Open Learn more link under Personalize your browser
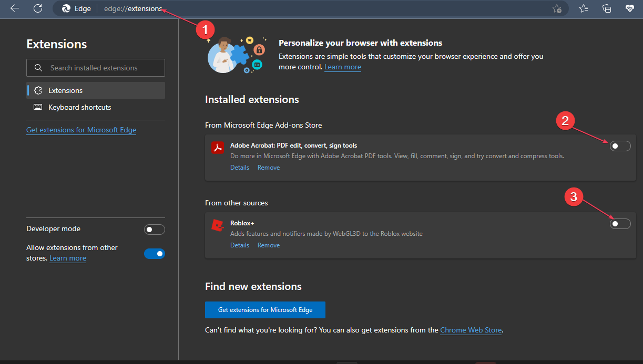Image resolution: width=643 pixels, height=364 pixels. [343, 67]
